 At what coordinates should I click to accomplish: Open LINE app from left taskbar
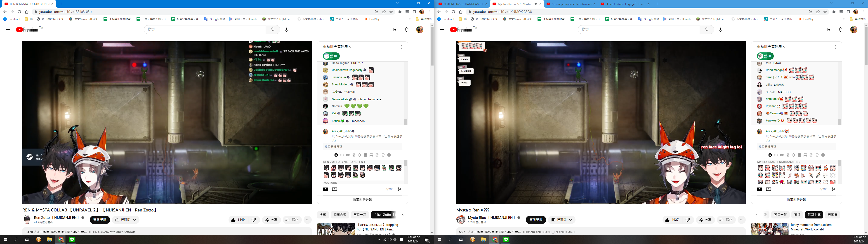pos(72,240)
